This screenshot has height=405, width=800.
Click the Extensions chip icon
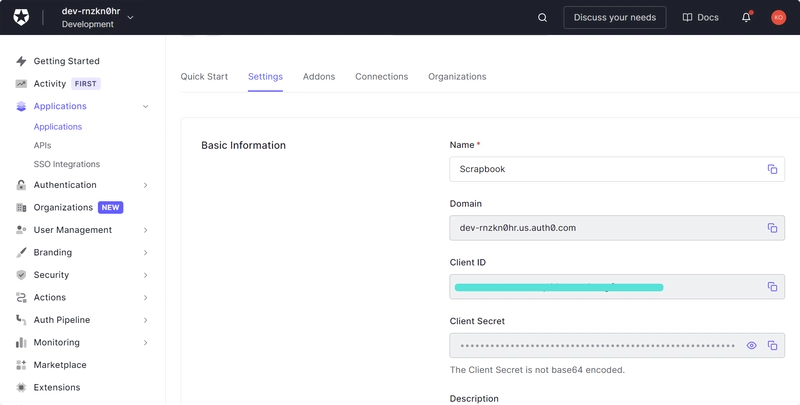coord(21,387)
